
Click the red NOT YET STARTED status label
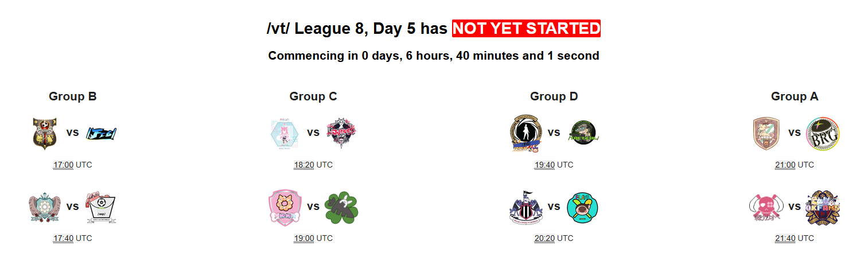tap(526, 28)
